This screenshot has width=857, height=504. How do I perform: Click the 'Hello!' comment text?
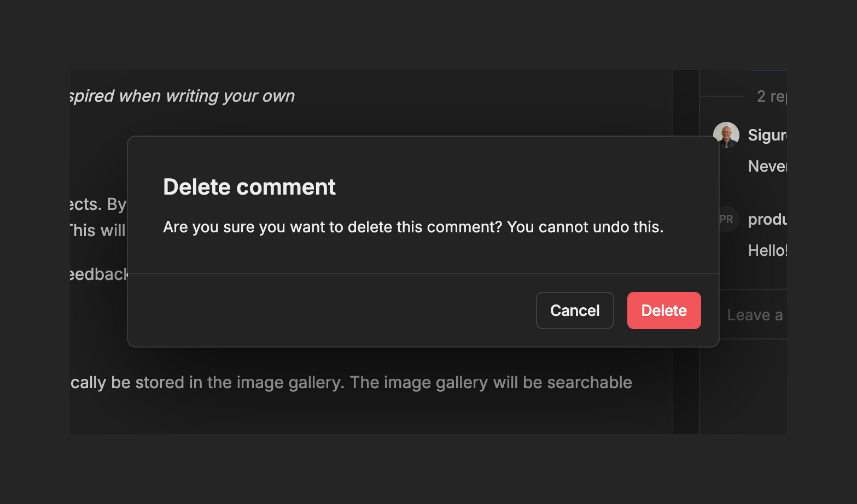[x=767, y=250]
